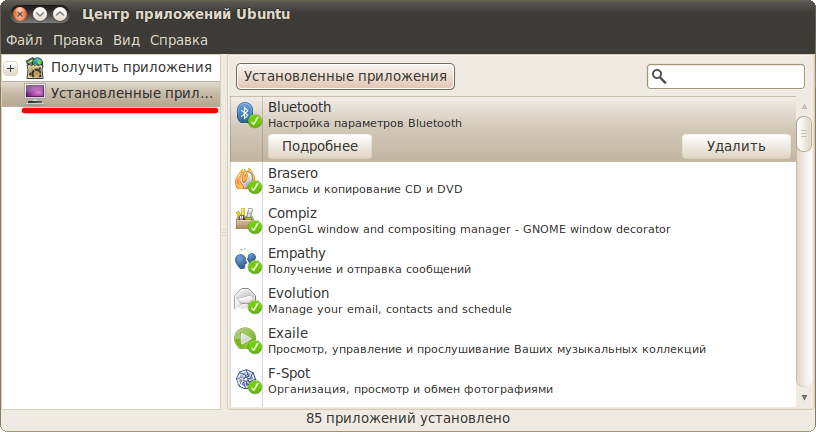Click 'Настройка параметров Bluetooth' description
Screen dimensions: 816x432
(365, 123)
